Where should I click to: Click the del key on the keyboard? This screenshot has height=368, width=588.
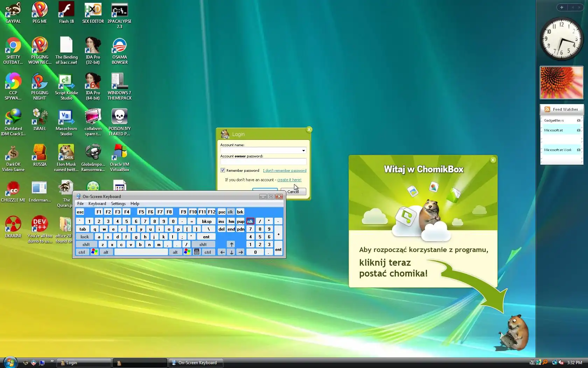click(222, 229)
